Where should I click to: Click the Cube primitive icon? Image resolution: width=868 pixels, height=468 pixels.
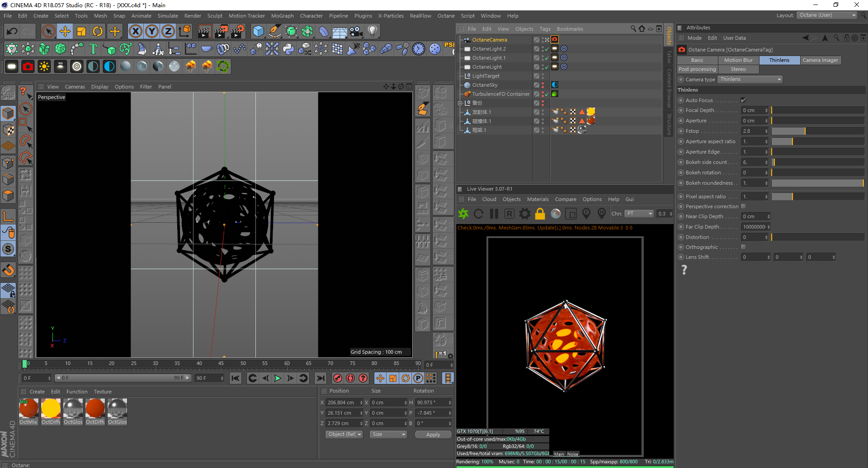tap(259, 31)
